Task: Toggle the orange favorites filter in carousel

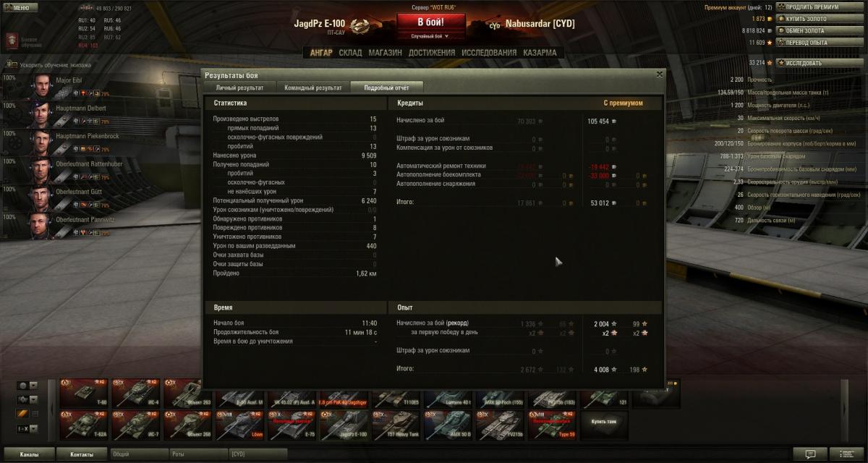Action: tap(23, 413)
